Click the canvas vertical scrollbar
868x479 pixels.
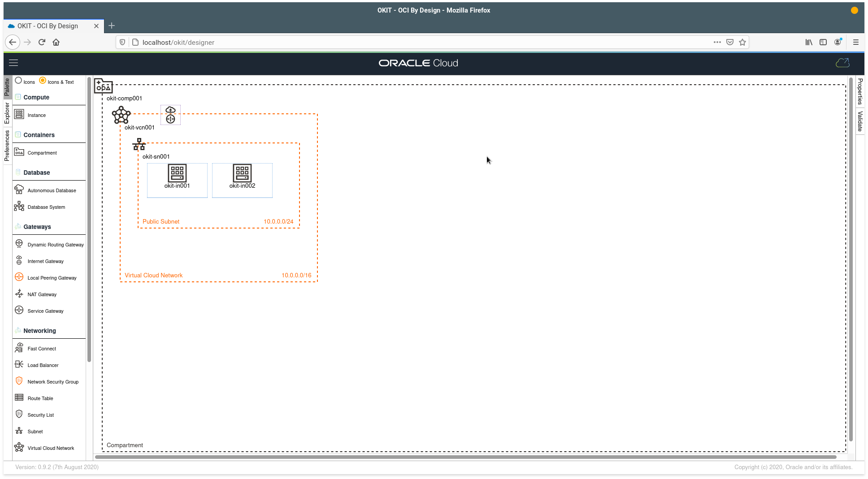pos(851,259)
